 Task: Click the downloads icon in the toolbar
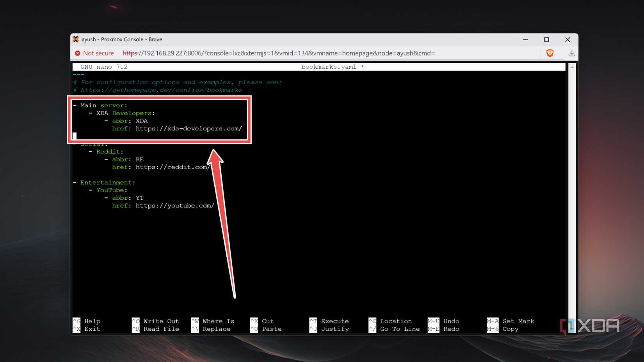coord(571,53)
